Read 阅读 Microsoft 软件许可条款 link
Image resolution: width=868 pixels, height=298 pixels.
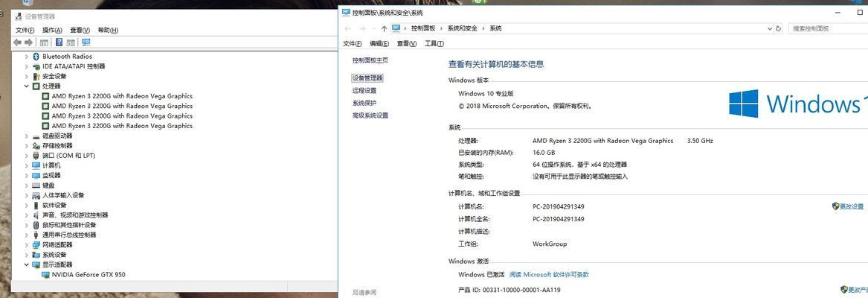coord(549,275)
